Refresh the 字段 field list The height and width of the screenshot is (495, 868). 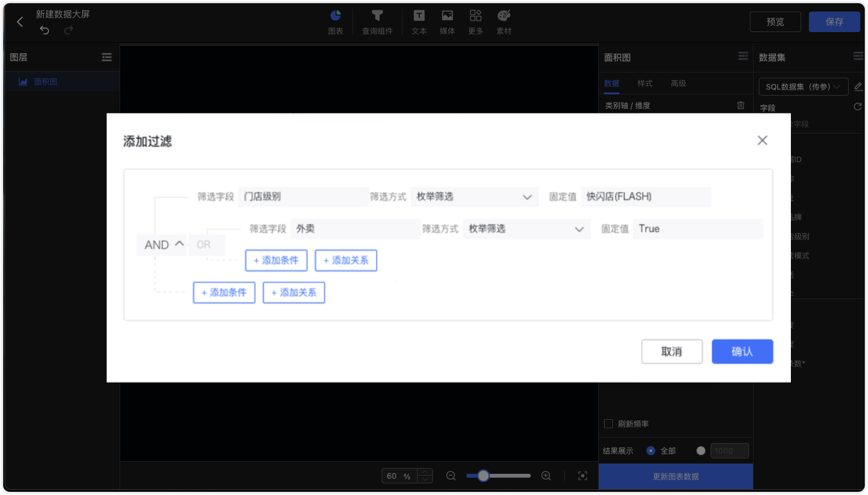pos(857,107)
